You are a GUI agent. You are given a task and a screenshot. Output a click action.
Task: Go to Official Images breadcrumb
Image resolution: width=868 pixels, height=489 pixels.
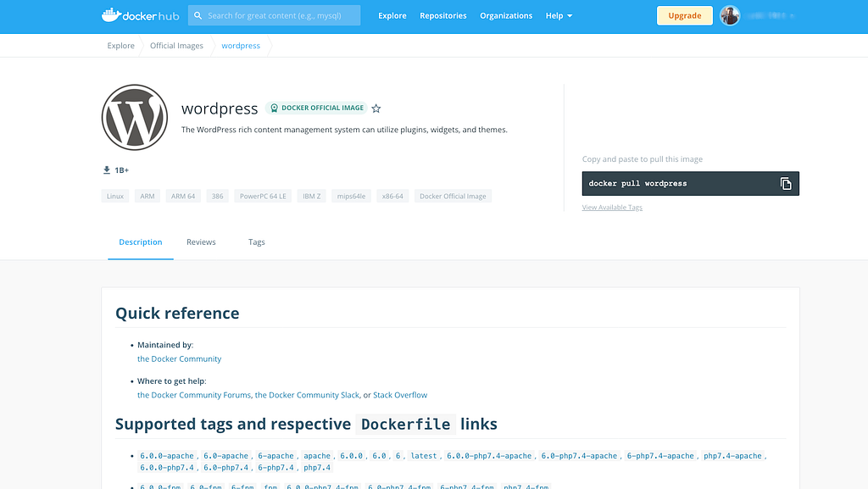click(176, 46)
